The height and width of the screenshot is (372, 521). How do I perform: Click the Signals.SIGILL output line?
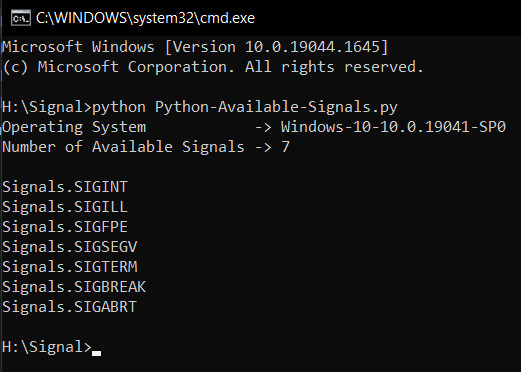[65, 207]
